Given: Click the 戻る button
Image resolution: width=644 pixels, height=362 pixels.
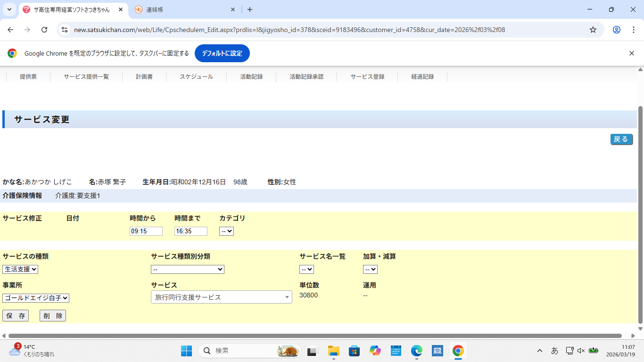Looking at the screenshot, I should click(621, 139).
